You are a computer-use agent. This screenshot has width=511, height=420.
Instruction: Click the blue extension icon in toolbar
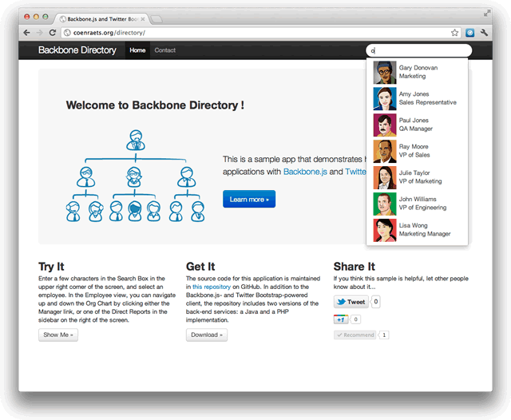click(x=470, y=33)
